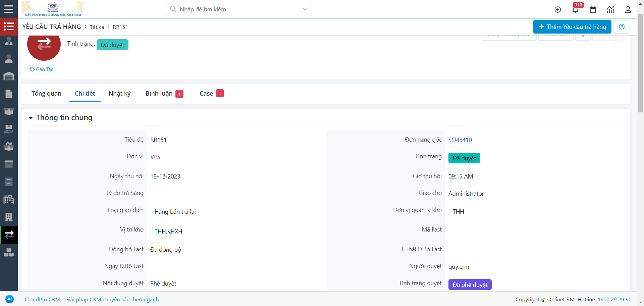The image size is (644, 306).
Task: Open the Messenger chat icon
Action: pyautogui.click(x=10, y=299)
